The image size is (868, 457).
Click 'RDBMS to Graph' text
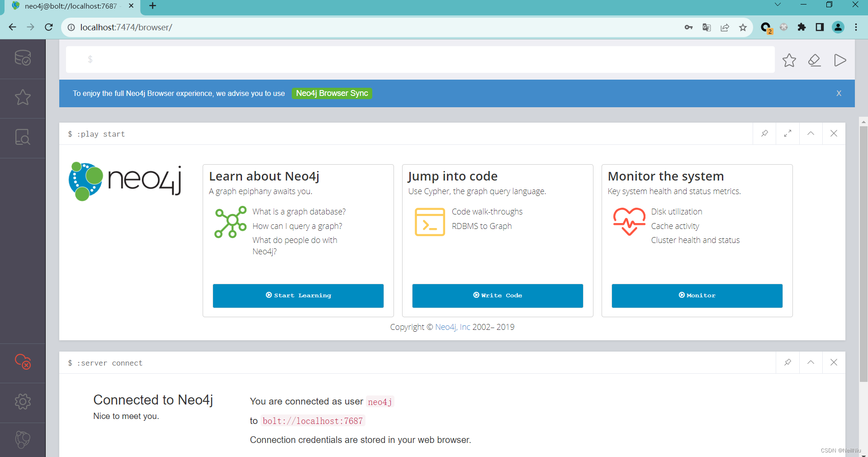pyautogui.click(x=482, y=226)
